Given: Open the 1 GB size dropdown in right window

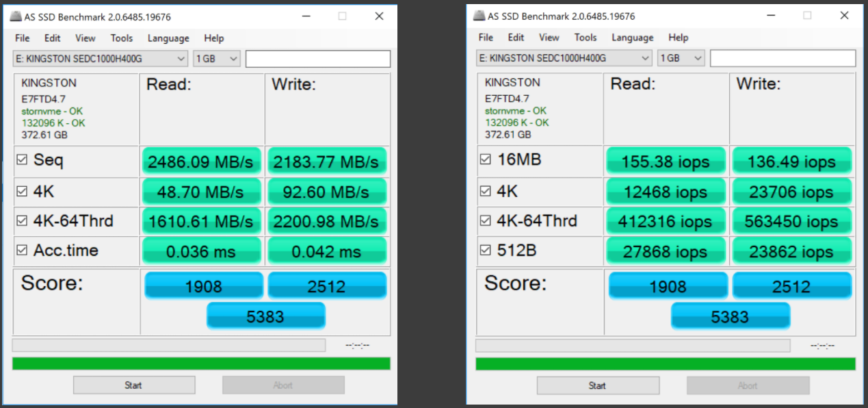Looking at the screenshot, I should (681, 58).
